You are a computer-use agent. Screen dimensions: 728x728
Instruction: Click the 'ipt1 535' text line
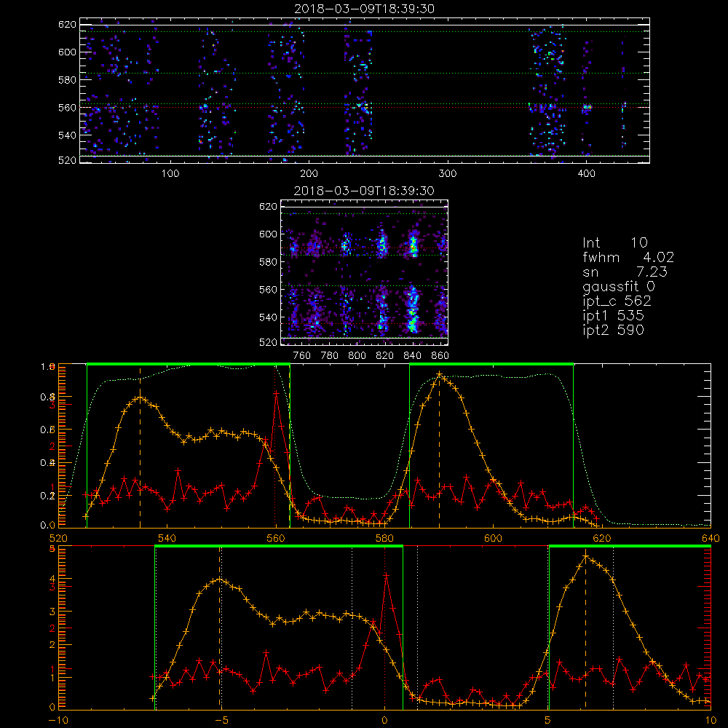point(613,316)
